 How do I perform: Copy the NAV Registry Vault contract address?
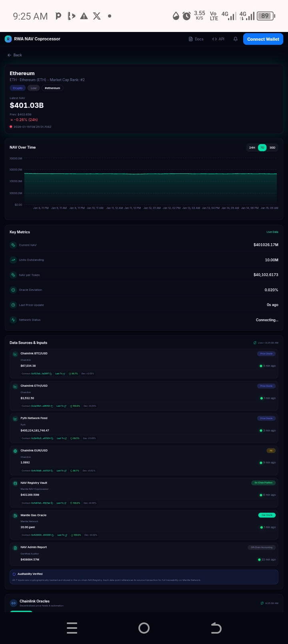(x=52, y=503)
